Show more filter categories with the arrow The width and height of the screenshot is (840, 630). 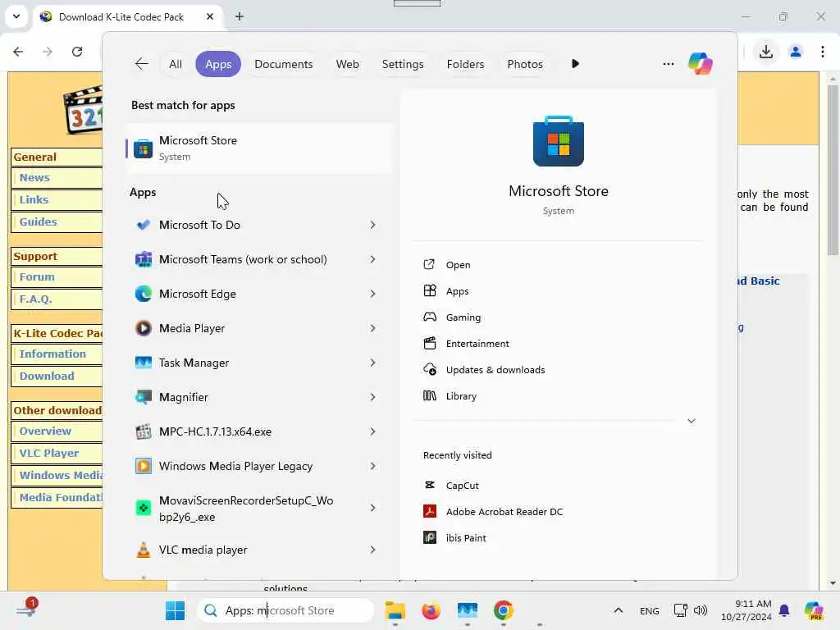point(575,64)
